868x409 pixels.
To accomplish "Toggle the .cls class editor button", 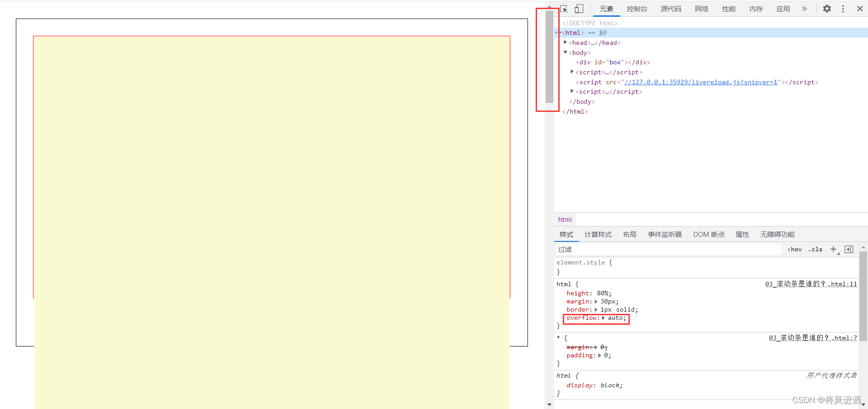I will tap(815, 249).
